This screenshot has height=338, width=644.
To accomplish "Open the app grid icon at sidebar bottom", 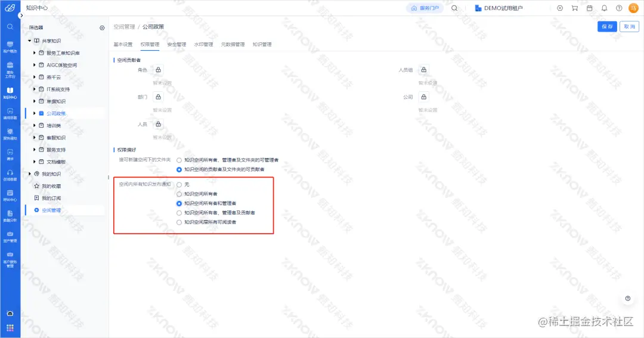I will pyautogui.click(x=10, y=328).
